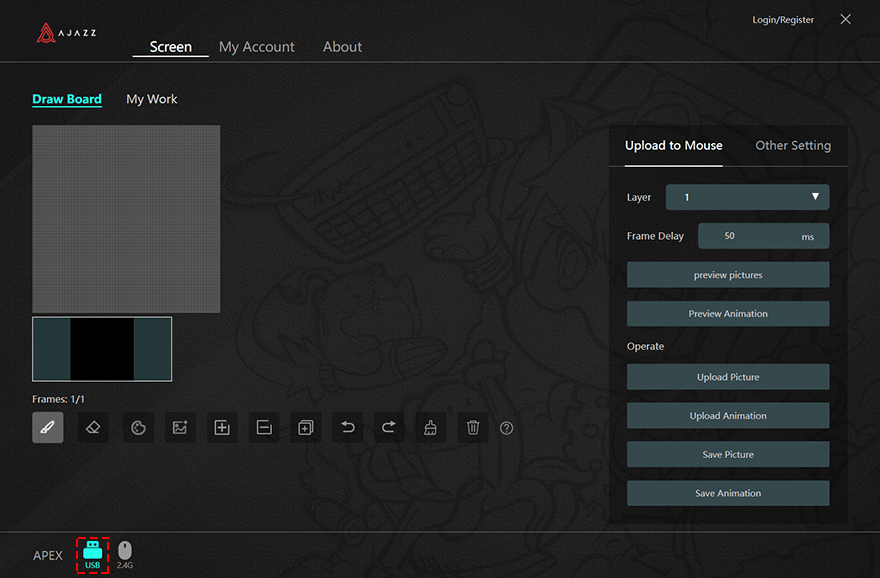880x578 pixels.
Task: Select the frame 1 thumbnail
Action: 102,349
